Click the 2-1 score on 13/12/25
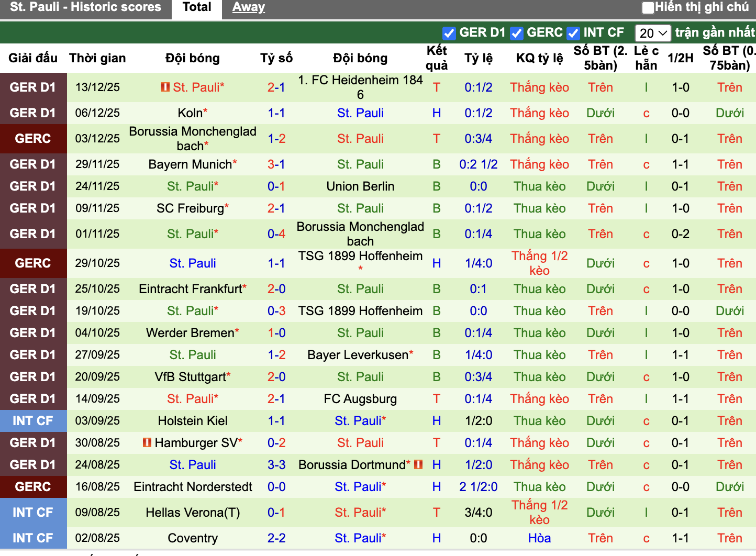 (276, 87)
